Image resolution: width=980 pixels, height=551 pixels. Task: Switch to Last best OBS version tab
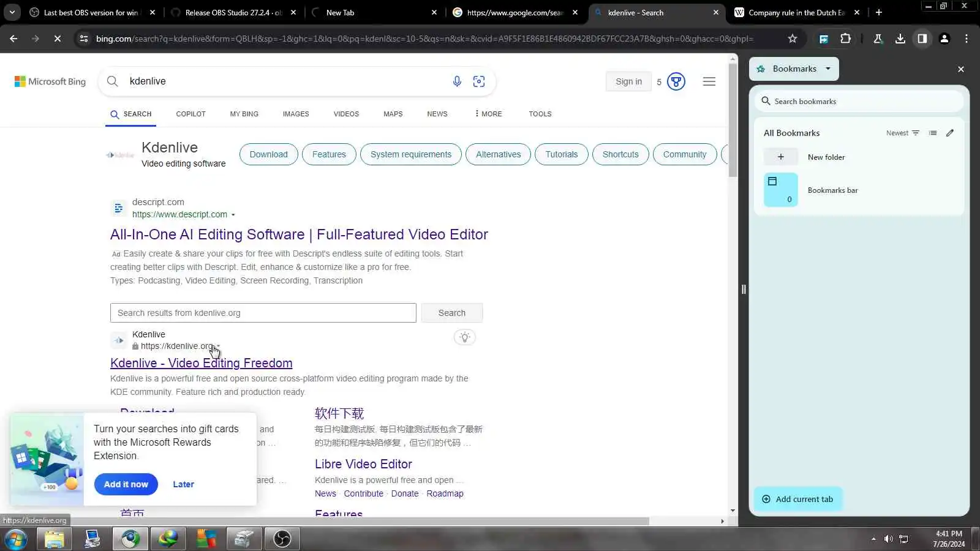[x=92, y=12]
